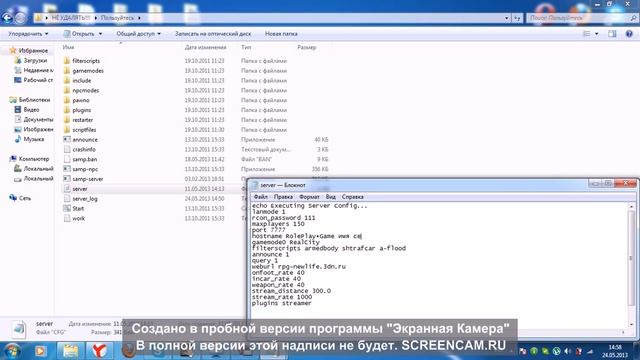Open the gamemodes folder
The width and height of the screenshot is (640, 360).
pyautogui.click(x=88, y=71)
